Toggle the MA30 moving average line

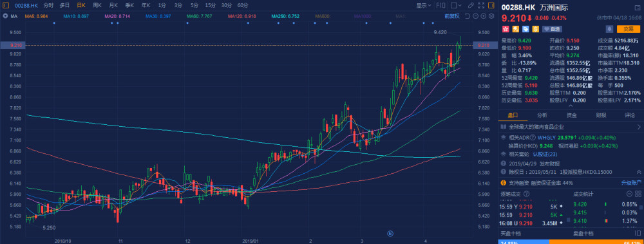click(158, 16)
